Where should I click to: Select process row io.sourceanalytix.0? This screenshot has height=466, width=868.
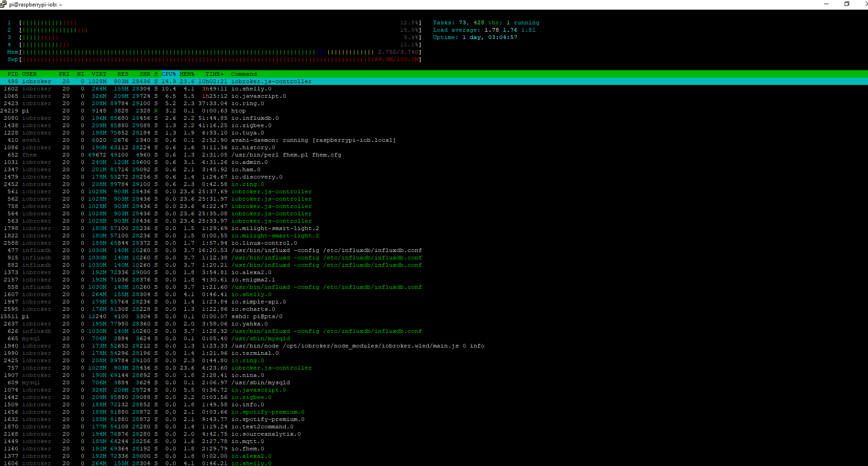(434, 434)
